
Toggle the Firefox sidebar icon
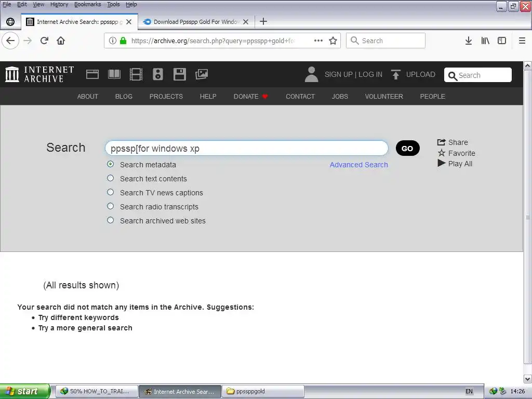pos(502,41)
